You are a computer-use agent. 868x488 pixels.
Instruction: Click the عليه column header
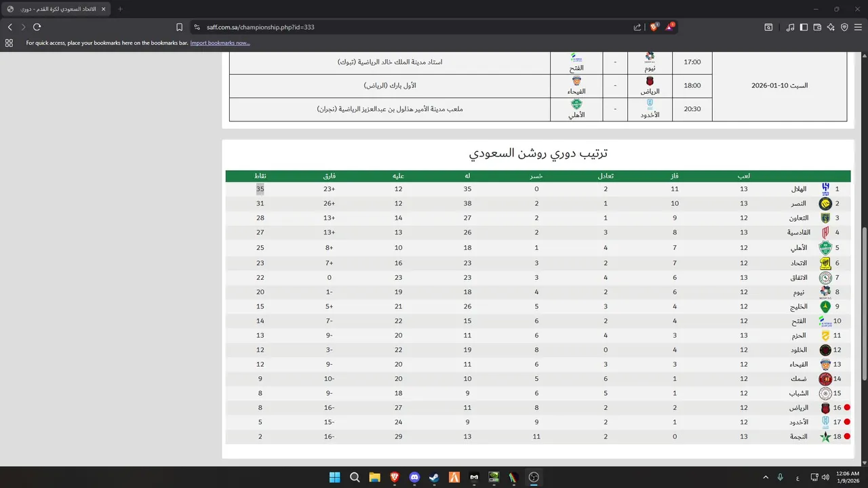coord(398,176)
